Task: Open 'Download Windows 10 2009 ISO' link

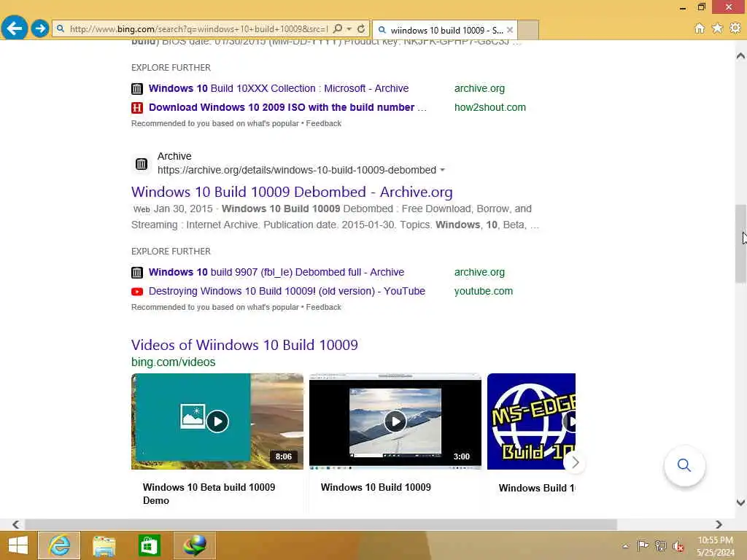Action: (x=287, y=108)
